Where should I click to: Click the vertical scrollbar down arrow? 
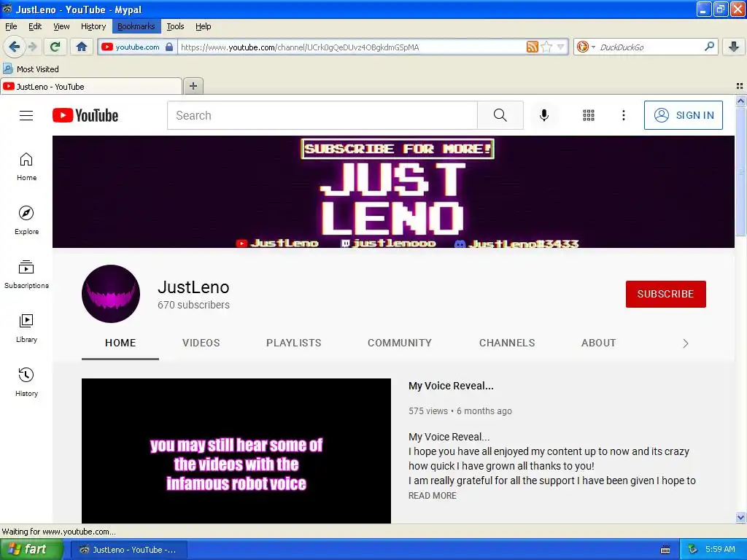click(740, 517)
